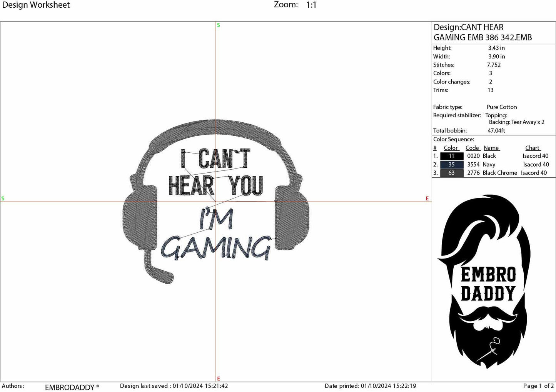
Task: Click the green S marker at top center
Action: [x=218, y=25]
